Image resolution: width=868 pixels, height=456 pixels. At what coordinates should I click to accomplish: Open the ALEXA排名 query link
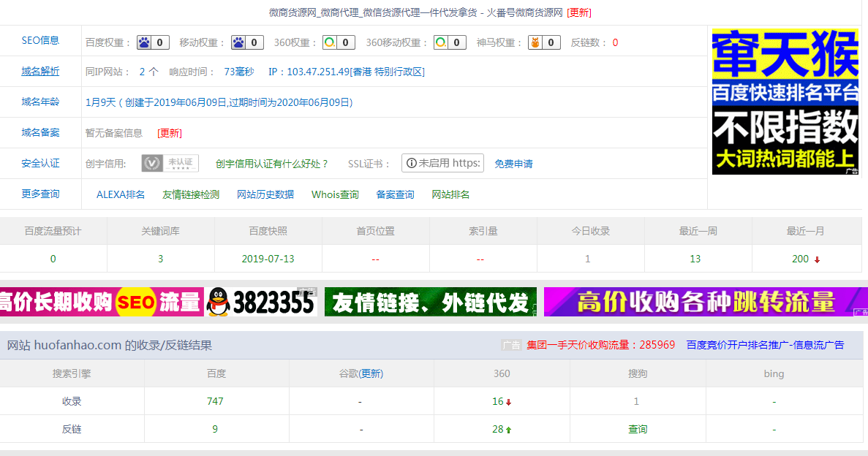[121, 194]
